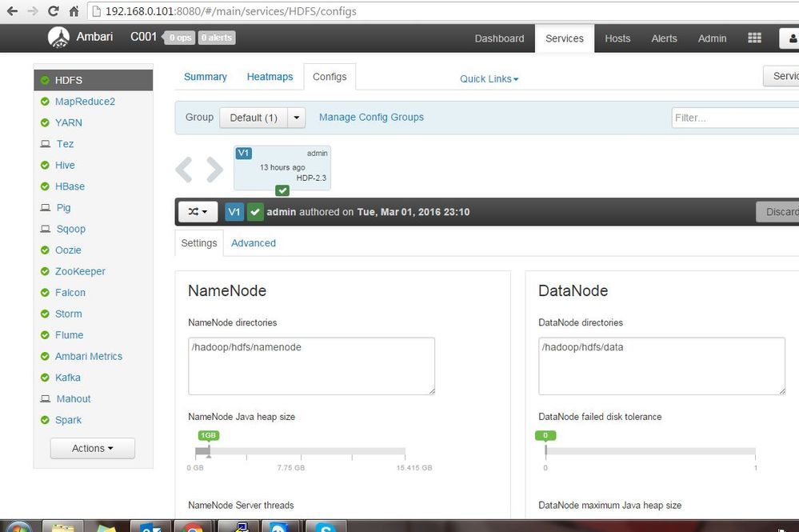Open the grid views icon in navbar
The width and height of the screenshot is (799, 532).
click(x=754, y=38)
